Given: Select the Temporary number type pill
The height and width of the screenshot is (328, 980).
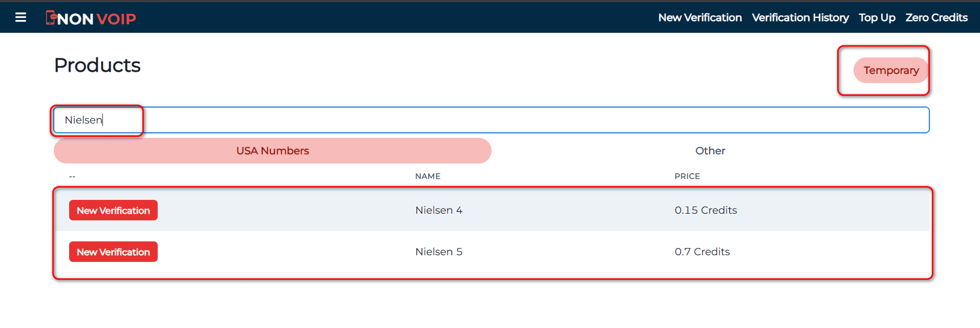Looking at the screenshot, I should pos(890,70).
